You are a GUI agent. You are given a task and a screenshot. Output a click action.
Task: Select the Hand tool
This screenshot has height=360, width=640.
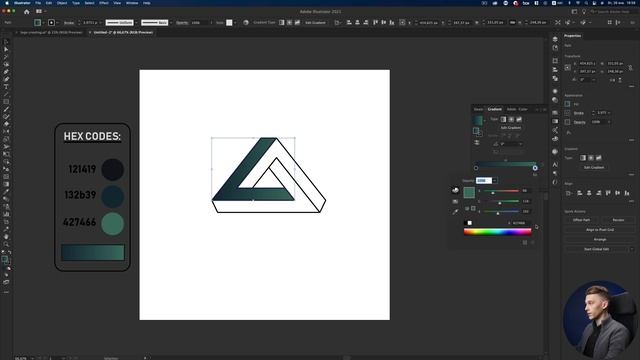point(6,236)
